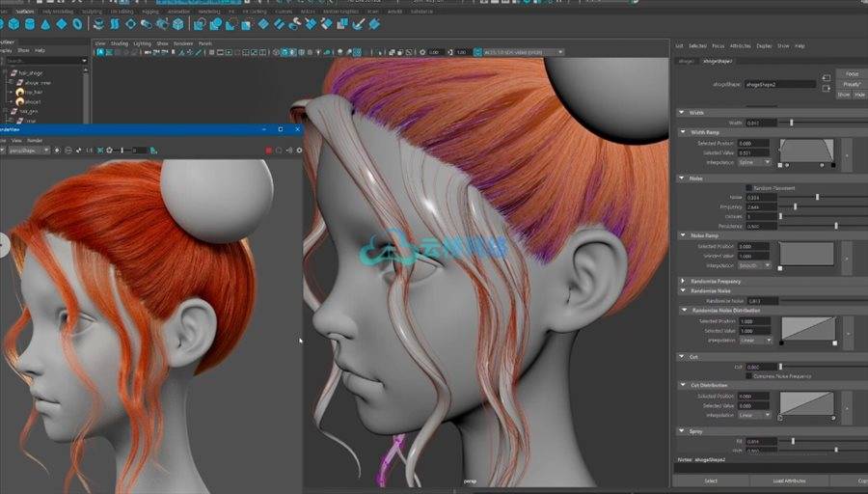The height and width of the screenshot is (494, 868).
Task: Open the Lighting menu in viewport
Action: (142, 43)
